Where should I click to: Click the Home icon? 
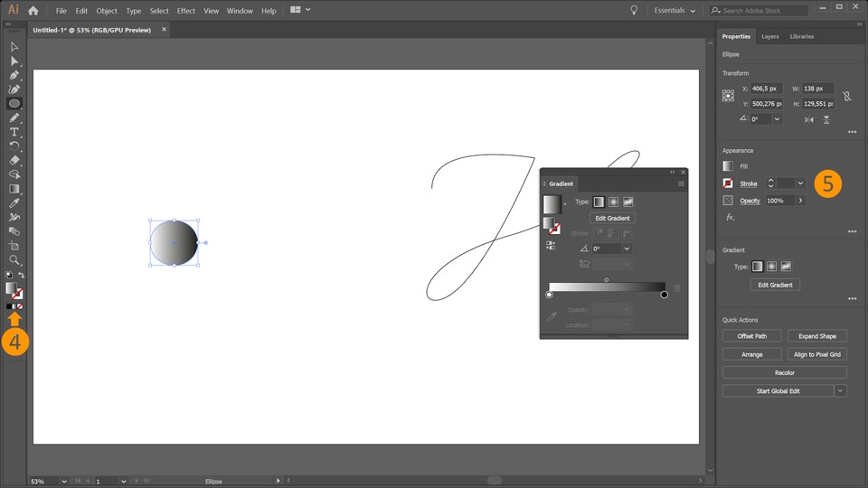pyautogui.click(x=33, y=11)
